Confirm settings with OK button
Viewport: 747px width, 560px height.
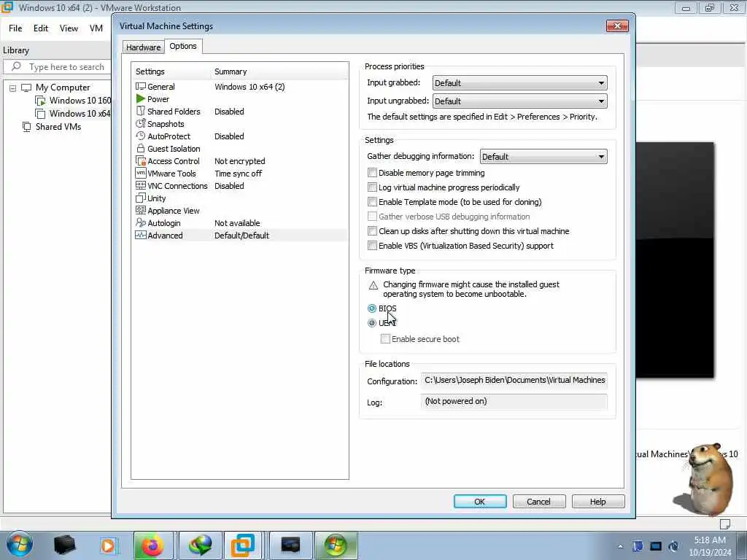[x=480, y=502]
